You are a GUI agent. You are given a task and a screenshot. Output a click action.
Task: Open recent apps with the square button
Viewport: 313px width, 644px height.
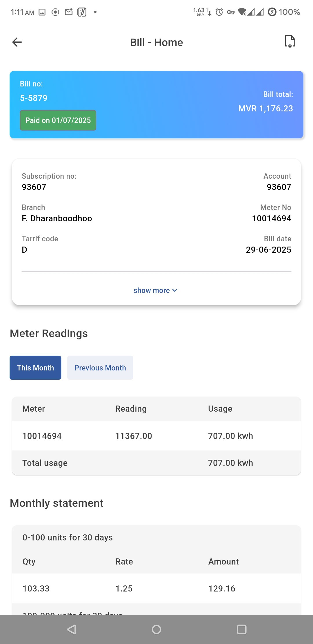(241, 629)
